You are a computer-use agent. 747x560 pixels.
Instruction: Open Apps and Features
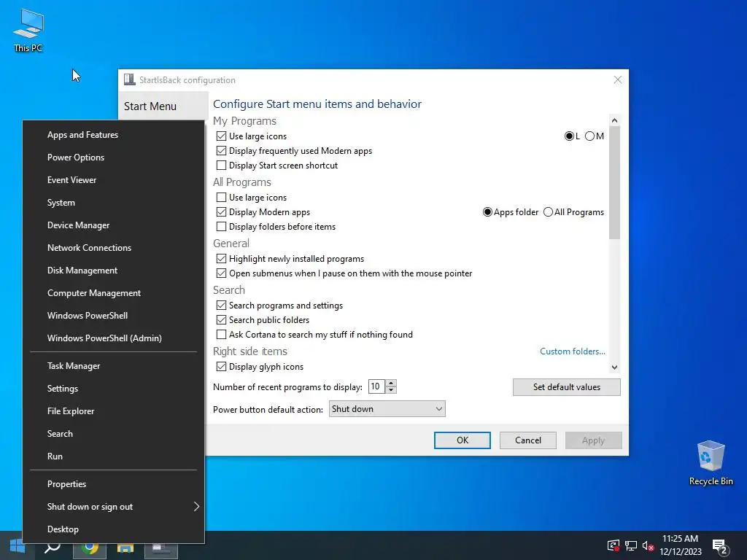pos(115,135)
